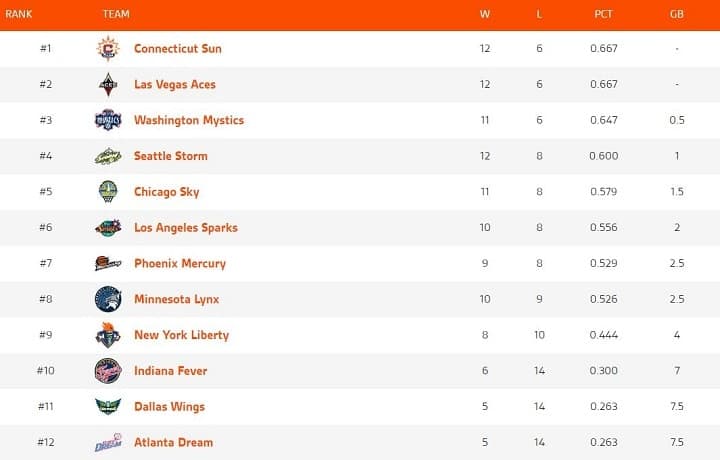Screen dimensions: 720x460
Task: Sort table by W column header
Action: click(x=485, y=14)
